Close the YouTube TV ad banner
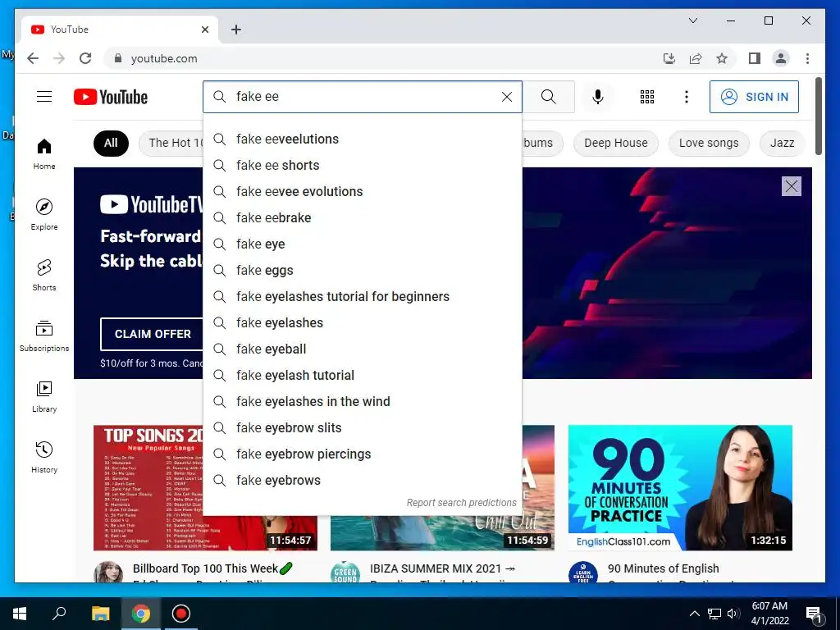This screenshot has width=840, height=630. pyautogui.click(x=792, y=186)
